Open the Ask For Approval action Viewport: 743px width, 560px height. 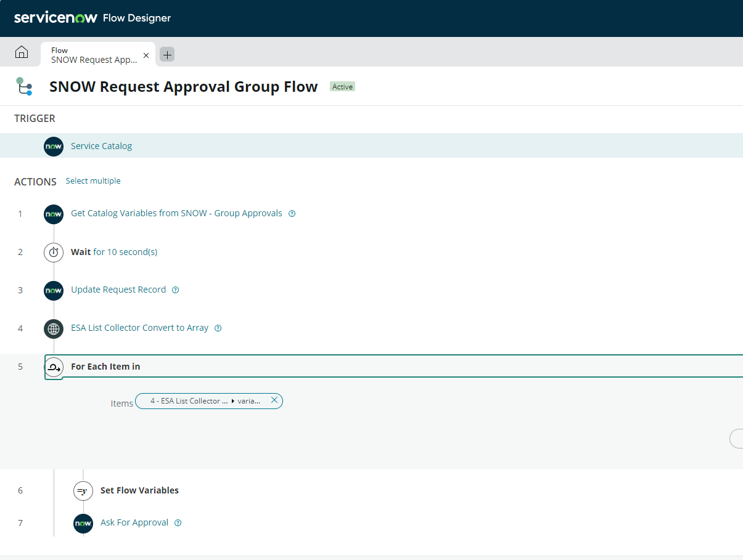pos(134,522)
